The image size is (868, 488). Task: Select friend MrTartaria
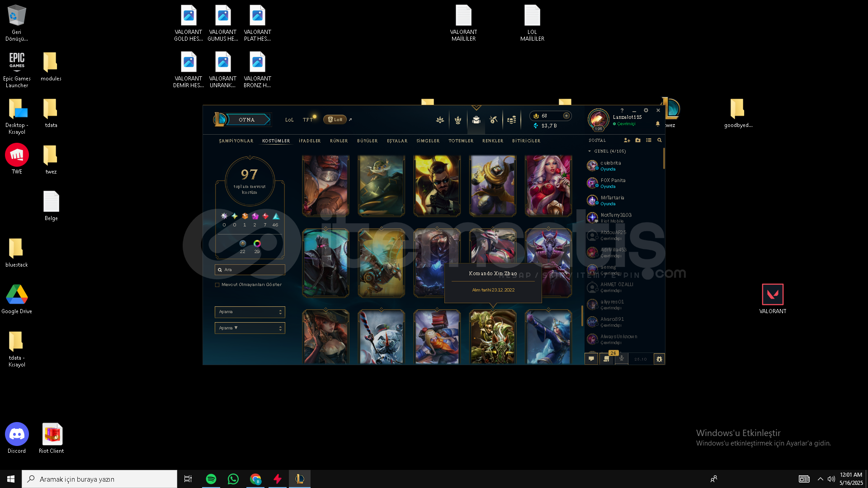click(x=623, y=201)
